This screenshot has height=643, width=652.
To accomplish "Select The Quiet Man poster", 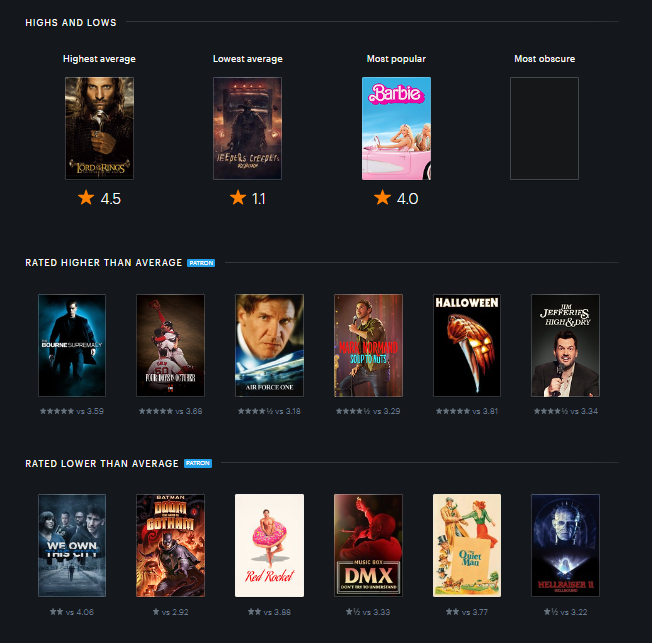I will pyautogui.click(x=467, y=546).
